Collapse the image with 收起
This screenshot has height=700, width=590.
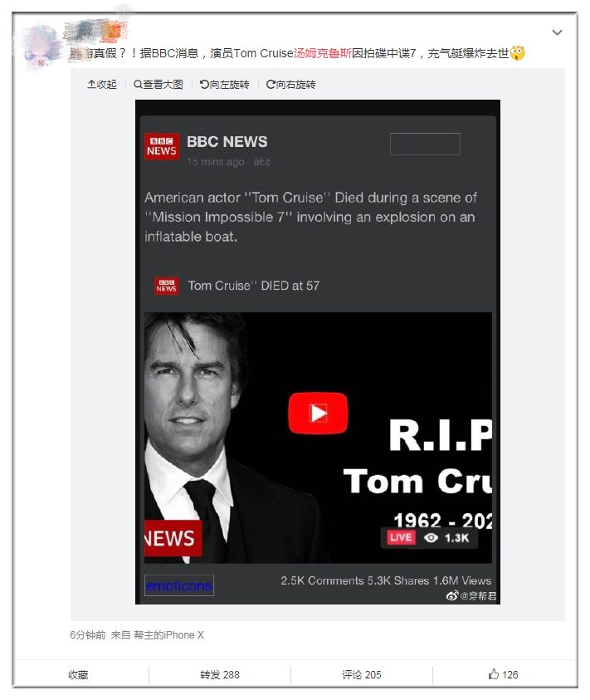102,85
